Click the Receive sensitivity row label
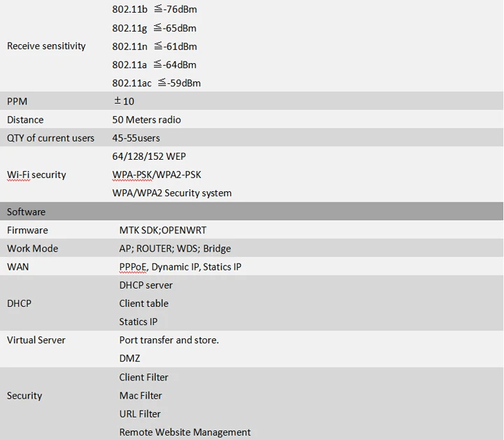504x440 pixels. (x=46, y=46)
